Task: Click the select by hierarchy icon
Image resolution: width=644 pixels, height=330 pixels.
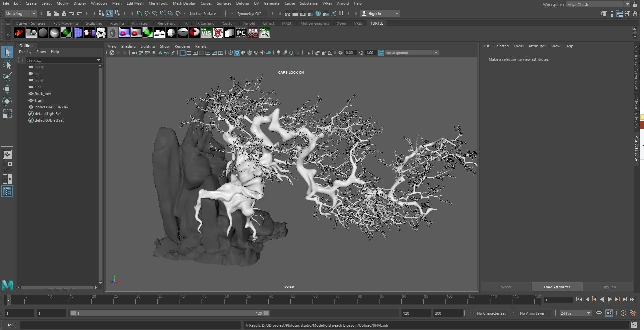Action: [102, 13]
